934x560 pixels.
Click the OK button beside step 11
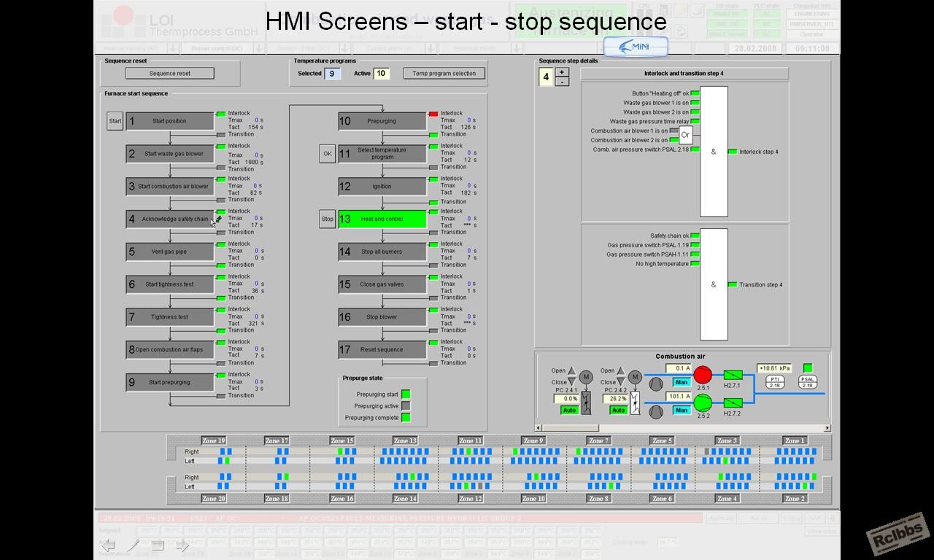pyautogui.click(x=328, y=154)
